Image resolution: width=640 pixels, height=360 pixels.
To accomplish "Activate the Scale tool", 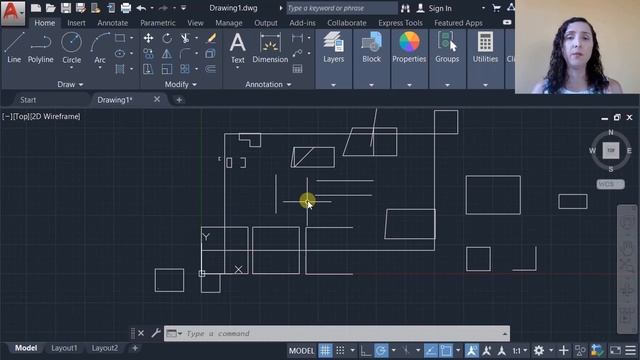I will click(x=167, y=69).
